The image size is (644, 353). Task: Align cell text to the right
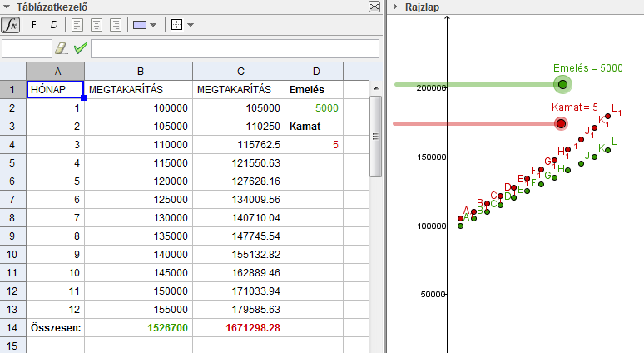tap(115, 25)
